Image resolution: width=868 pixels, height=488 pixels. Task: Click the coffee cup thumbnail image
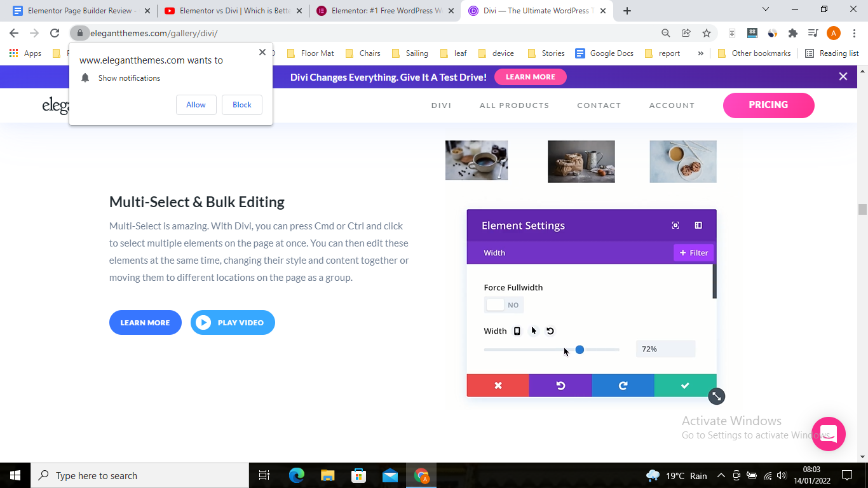[x=477, y=160]
